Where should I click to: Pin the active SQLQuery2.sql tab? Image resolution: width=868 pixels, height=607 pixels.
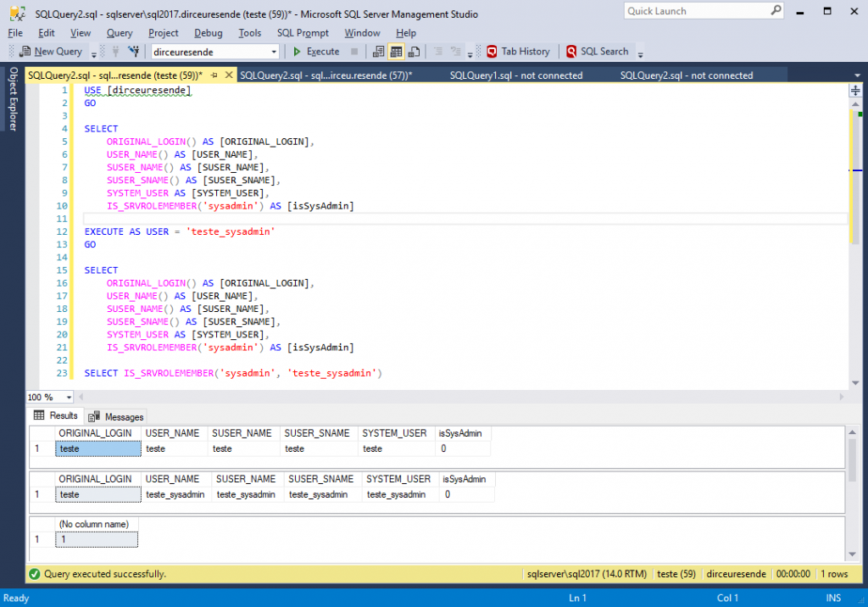(x=214, y=75)
